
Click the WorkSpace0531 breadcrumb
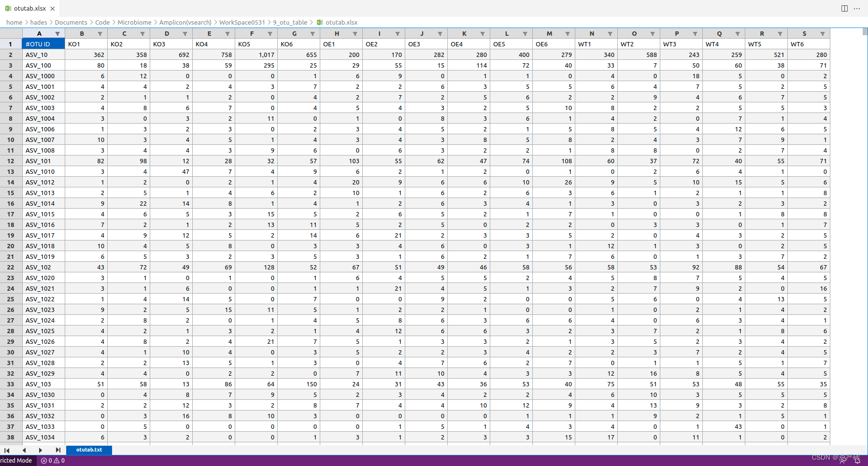click(242, 22)
